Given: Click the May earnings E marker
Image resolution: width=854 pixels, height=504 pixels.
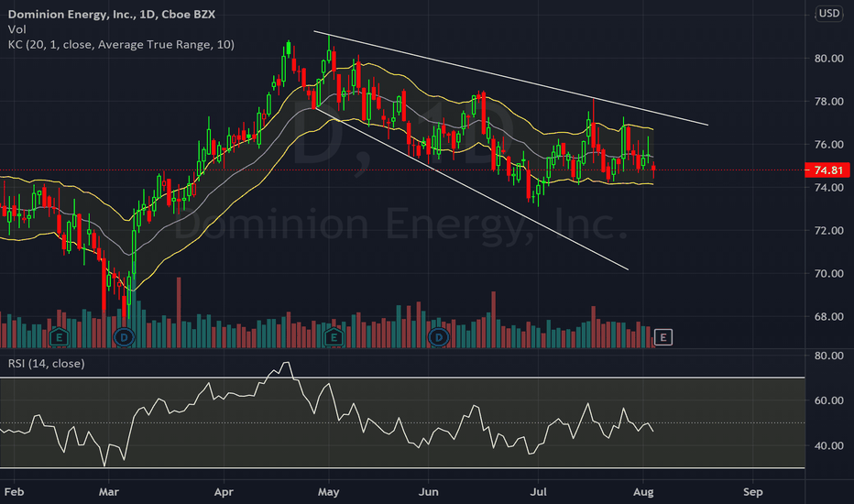Looking at the screenshot, I should [x=334, y=338].
